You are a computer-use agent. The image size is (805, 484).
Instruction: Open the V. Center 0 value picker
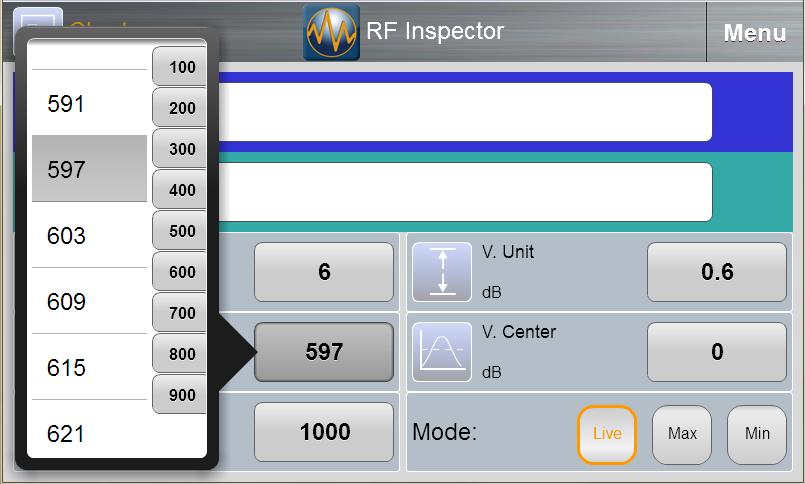[x=716, y=352]
